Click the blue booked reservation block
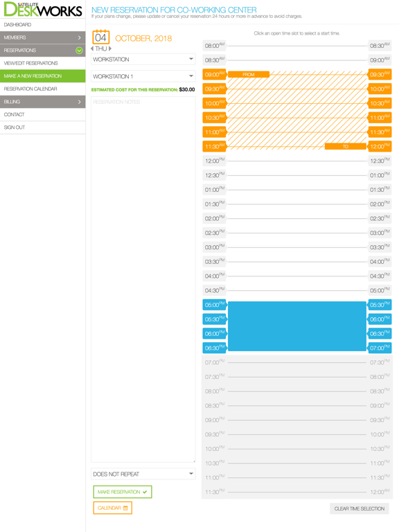This screenshot has width=399, height=532. tap(297, 326)
